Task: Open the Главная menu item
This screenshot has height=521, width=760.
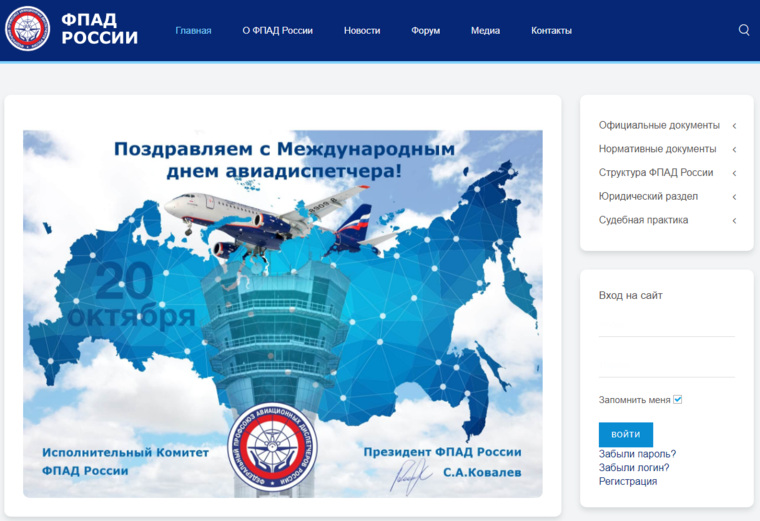Action: [193, 31]
